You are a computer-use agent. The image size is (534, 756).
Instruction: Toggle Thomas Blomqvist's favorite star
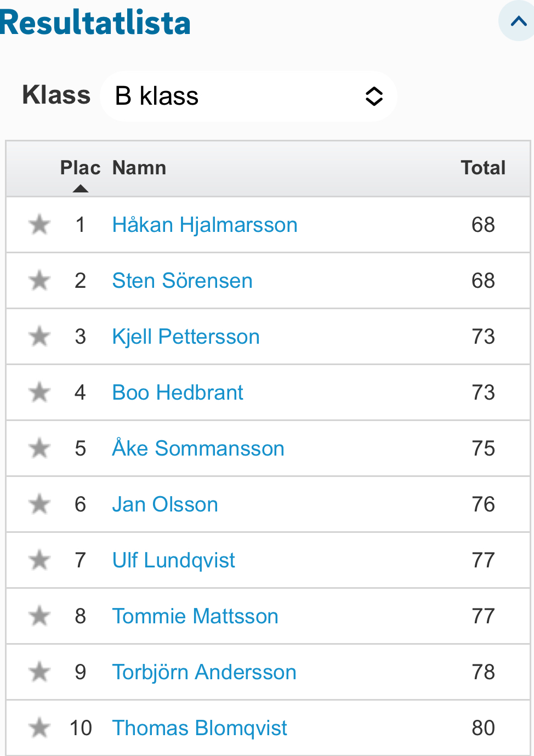click(39, 728)
